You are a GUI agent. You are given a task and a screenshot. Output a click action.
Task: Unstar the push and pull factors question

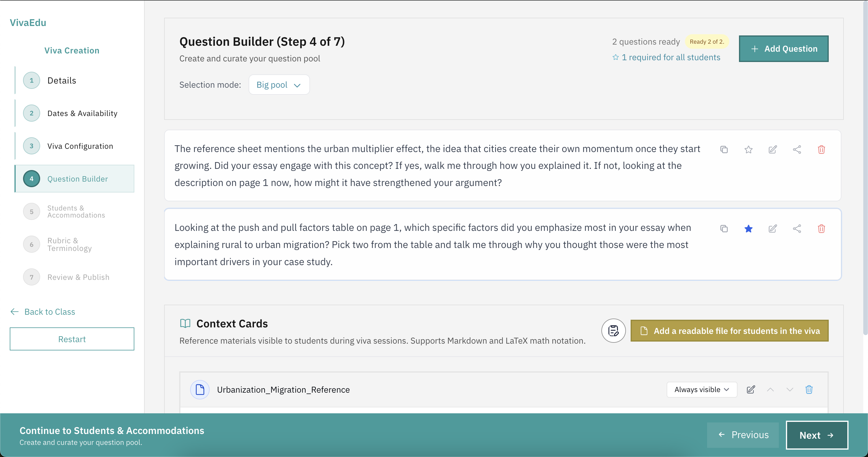coord(748,229)
